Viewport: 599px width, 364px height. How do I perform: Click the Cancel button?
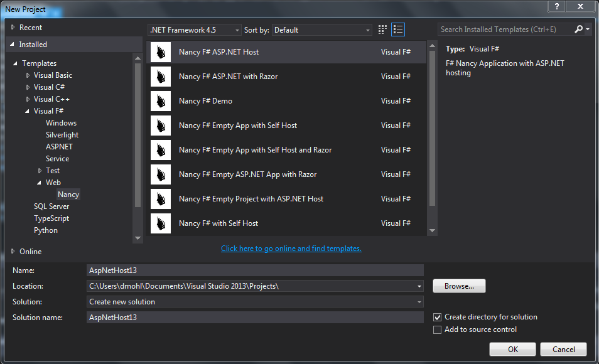pos(563,350)
